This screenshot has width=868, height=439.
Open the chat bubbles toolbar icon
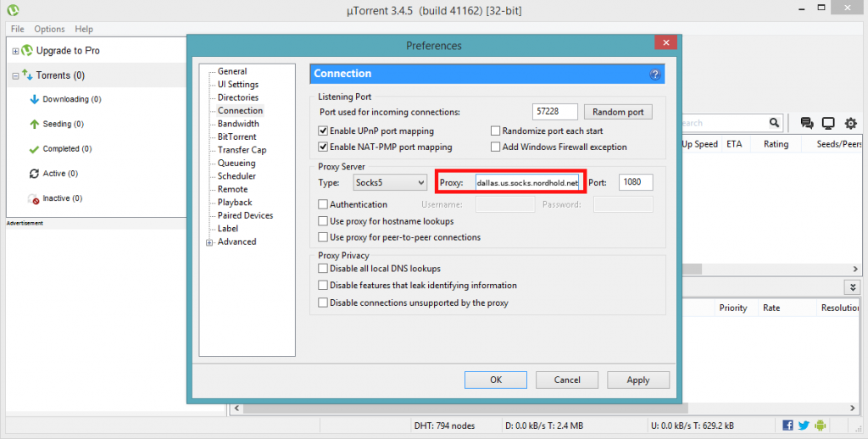tap(807, 123)
